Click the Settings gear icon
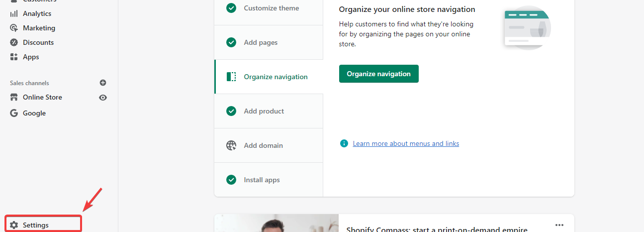 pos(14,225)
